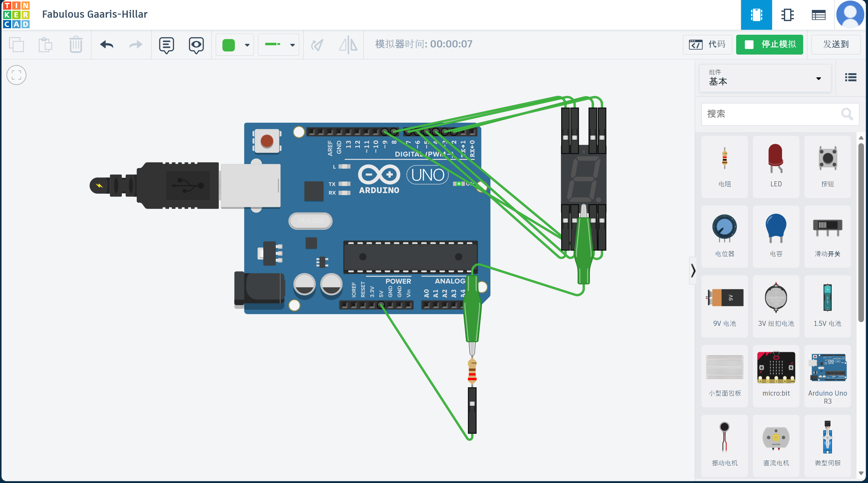Click the trash delete icon

76,44
